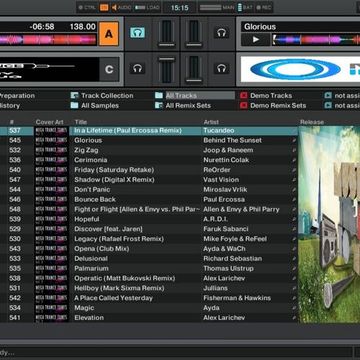Click the small icon after Paul Ercossa artist
360x360 pixels.
(294, 200)
